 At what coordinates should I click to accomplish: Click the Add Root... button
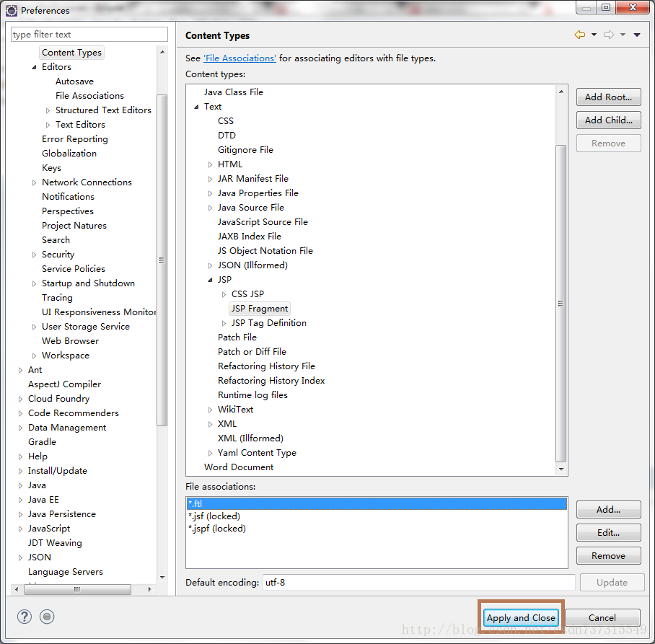tap(608, 97)
